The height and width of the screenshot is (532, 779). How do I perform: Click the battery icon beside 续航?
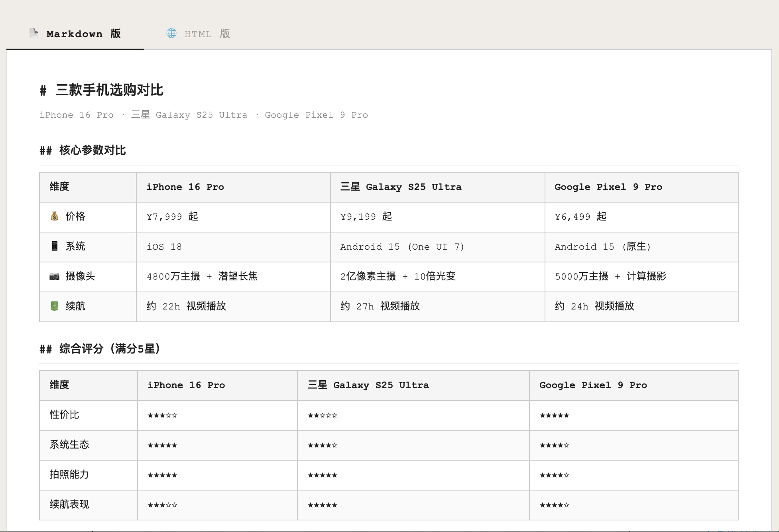pos(55,306)
